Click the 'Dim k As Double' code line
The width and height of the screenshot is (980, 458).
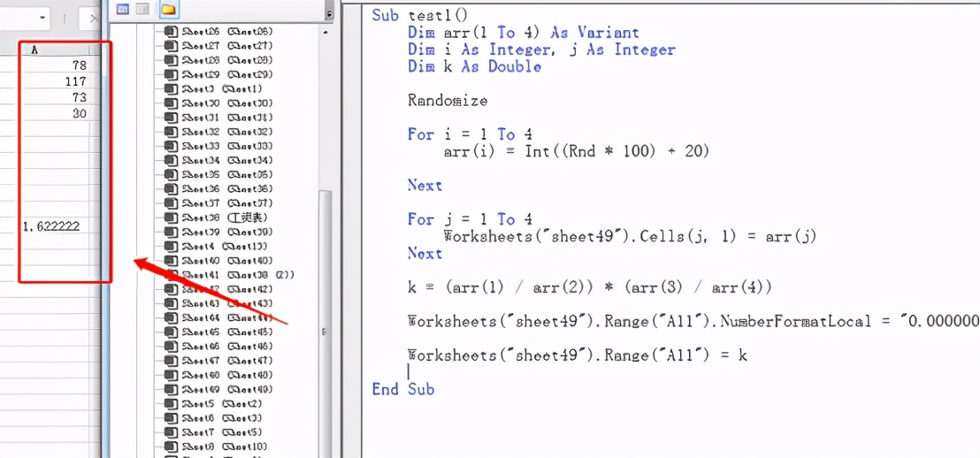[x=474, y=66]
